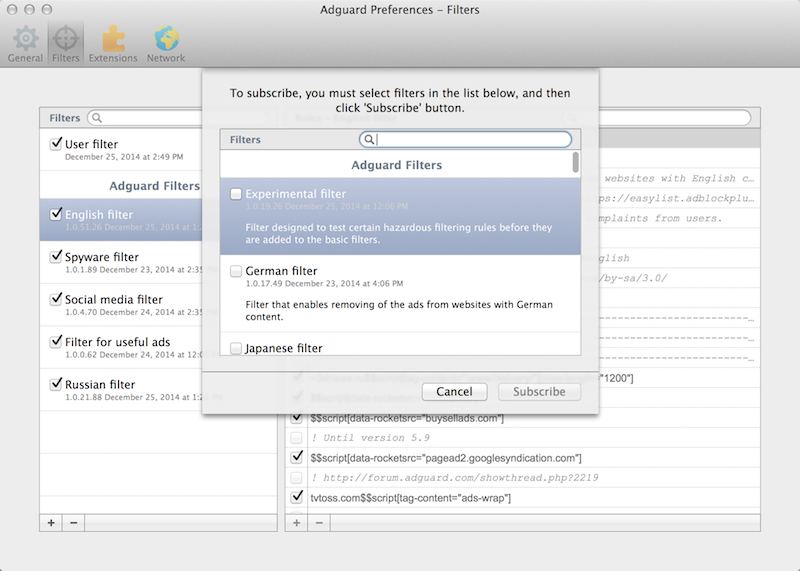Open the Network preferences pane
This screenshot has height=571, width=800.
click(166, 44)
